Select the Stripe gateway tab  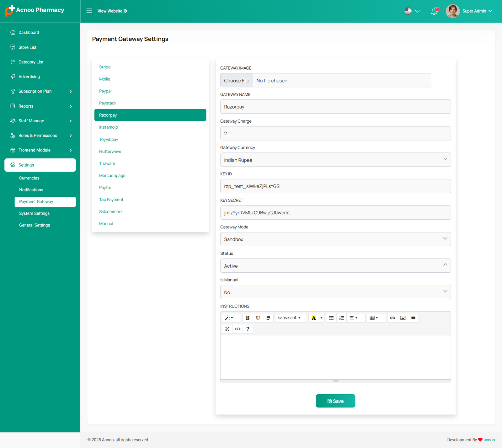[x=105, y=67]
